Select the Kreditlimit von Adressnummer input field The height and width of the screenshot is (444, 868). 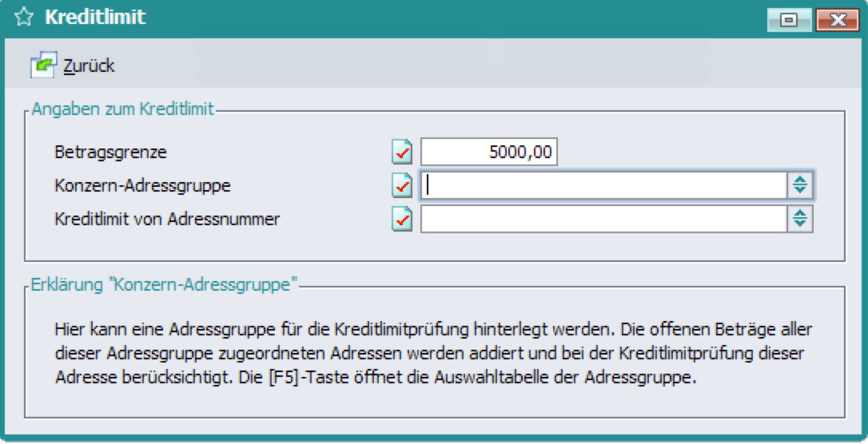(603, 219)
